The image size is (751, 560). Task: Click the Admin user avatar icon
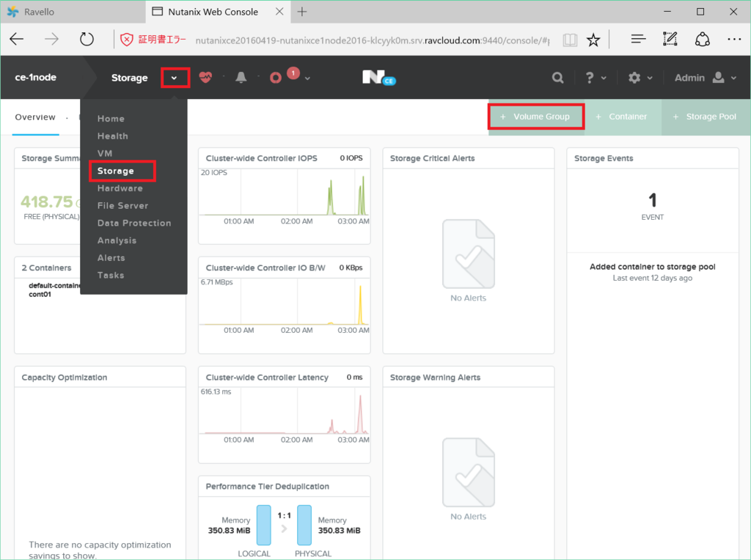coord(719,78)
